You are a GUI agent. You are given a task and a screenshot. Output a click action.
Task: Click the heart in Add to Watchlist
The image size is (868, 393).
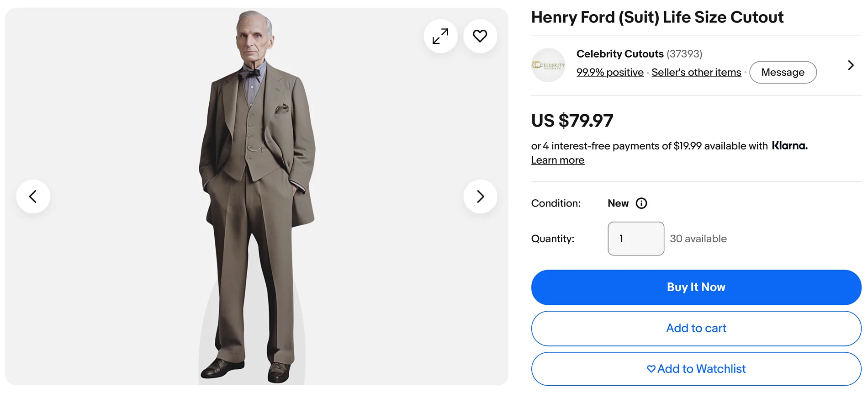(x=651, y=369)
